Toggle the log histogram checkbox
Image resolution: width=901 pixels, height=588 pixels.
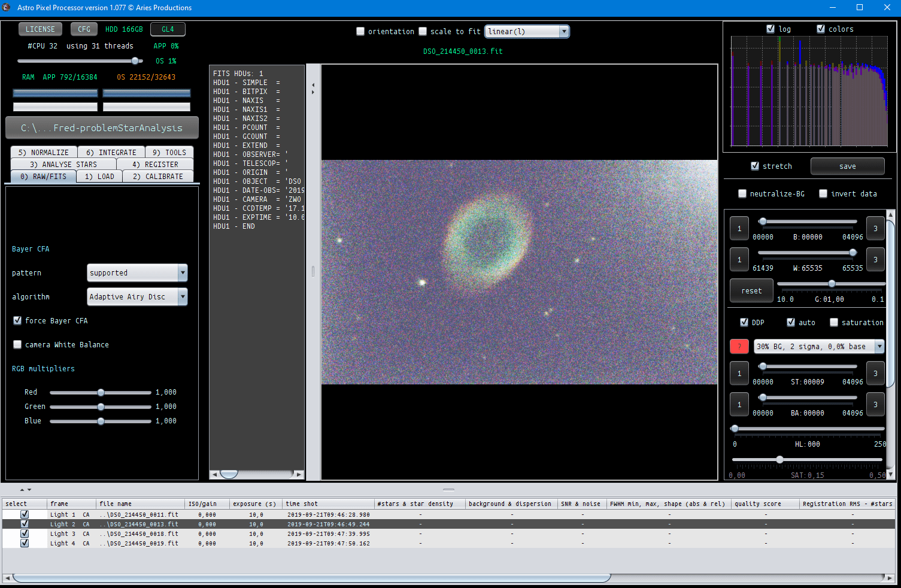click(770, 29)
